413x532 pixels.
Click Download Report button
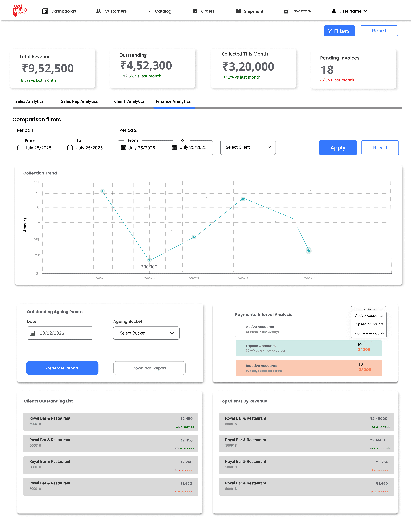pos(149,368)
